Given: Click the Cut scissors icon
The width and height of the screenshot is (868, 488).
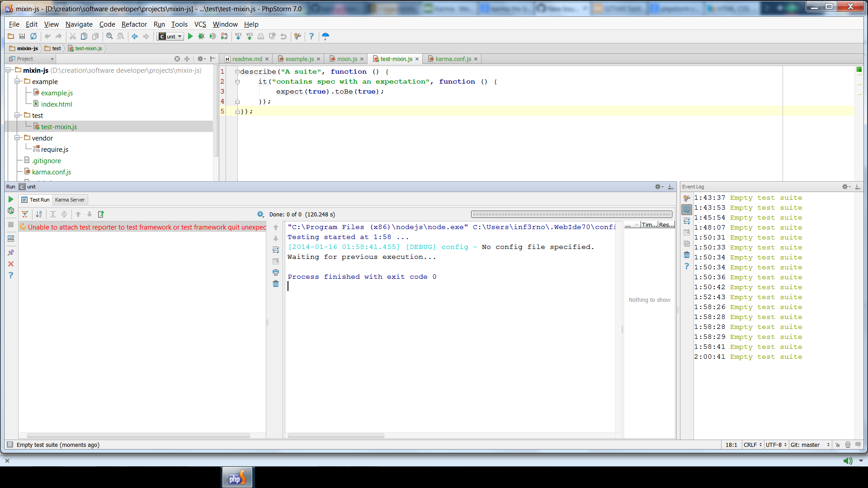Looking at the screenshot, I should coord(72,36).
